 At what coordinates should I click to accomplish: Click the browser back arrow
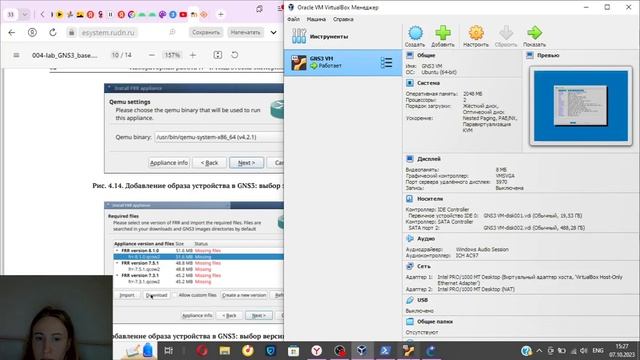point(11,33)
